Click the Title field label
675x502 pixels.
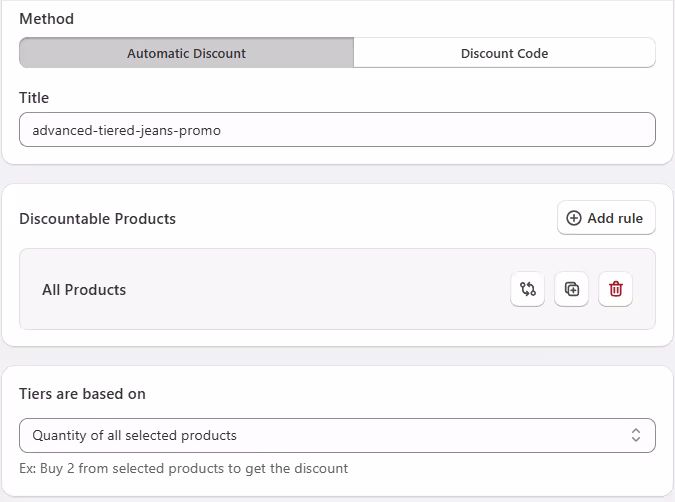click(34, 98)
